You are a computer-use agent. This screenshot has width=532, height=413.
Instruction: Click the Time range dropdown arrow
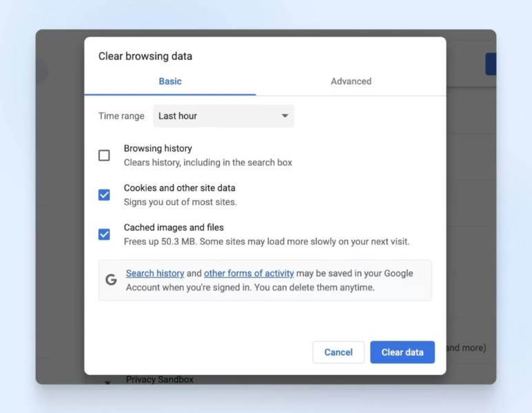(285, 116)
